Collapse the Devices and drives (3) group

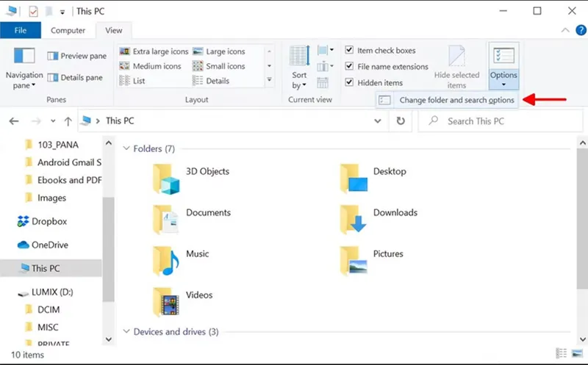tap(126, 332)
